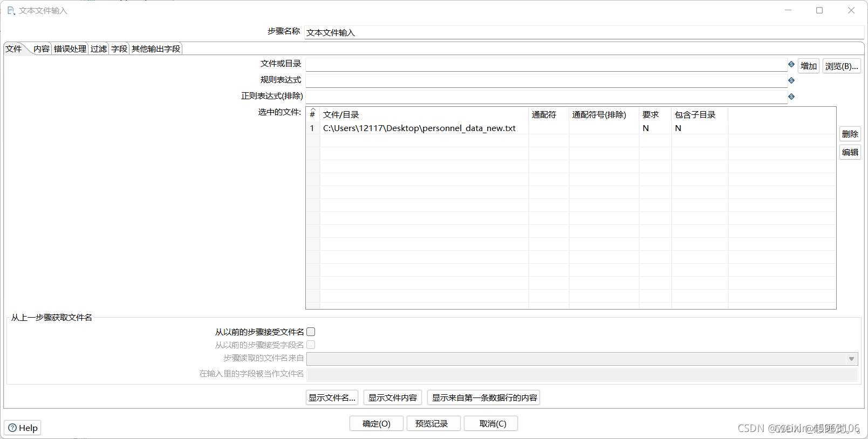Click the 编辑 button

[x=850, y=152]
